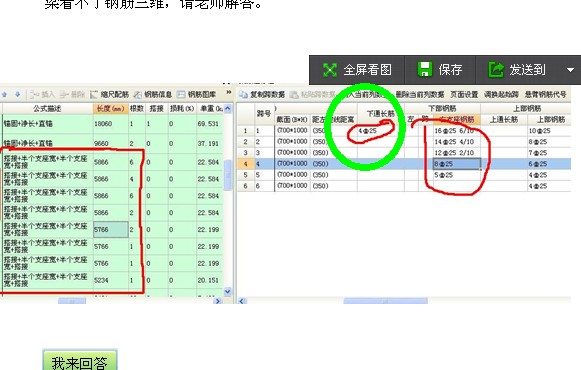
Task: Open 钢筋信息 in the toolbar
Action: coord(153,94)
